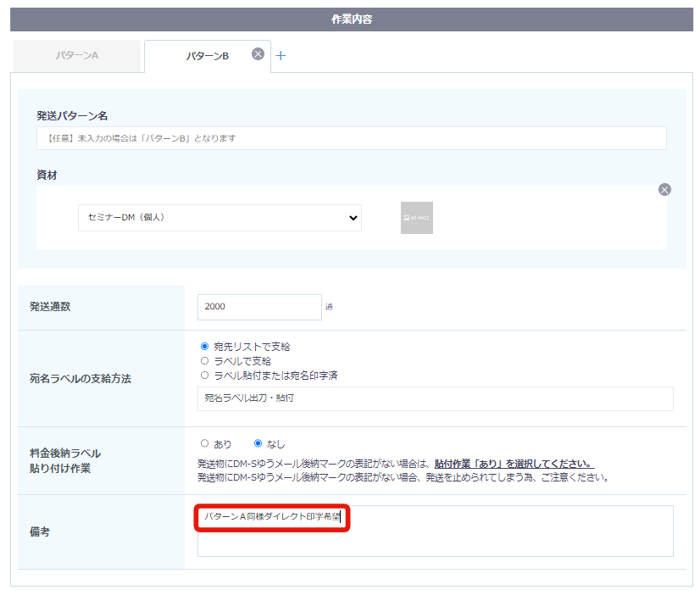Select the パターンB tab
The width and height of the screenshot is (700, 601).
click(207, 56)
